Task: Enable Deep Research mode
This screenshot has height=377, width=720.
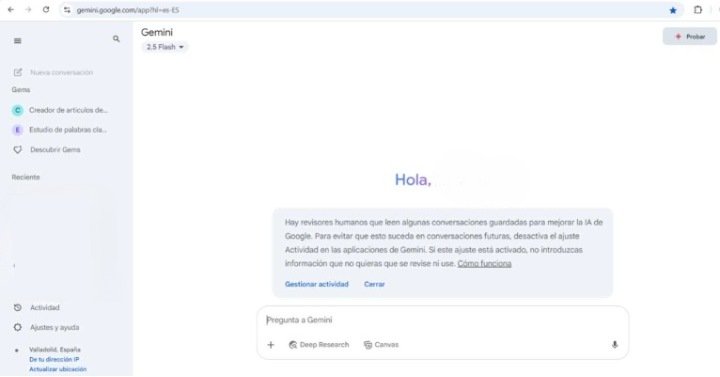Action: [319, 345]
